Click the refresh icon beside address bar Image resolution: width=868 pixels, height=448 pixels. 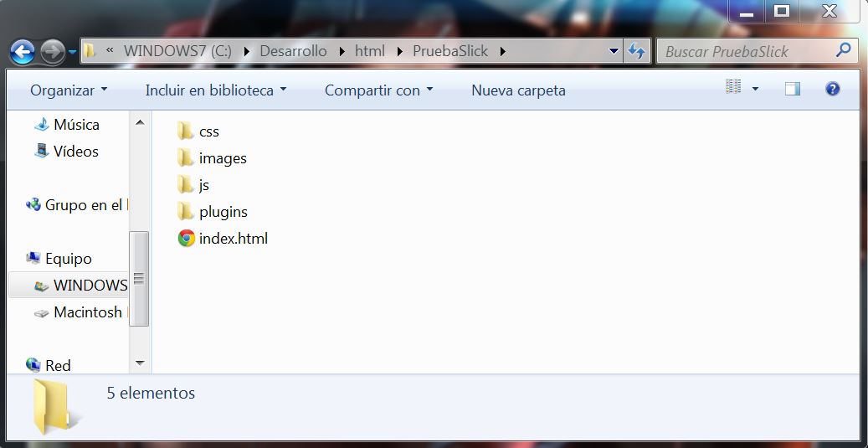[x=636, y=51]
